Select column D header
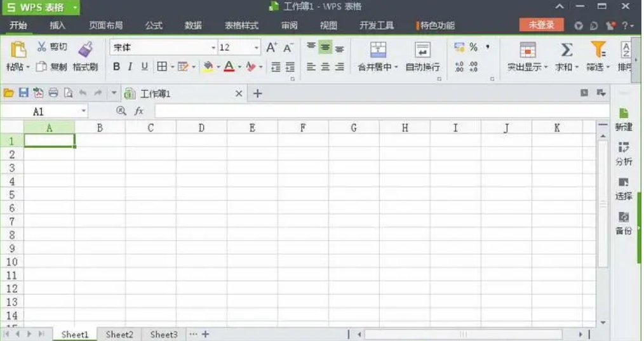Viewport: 644px width, 341px height. tap(201, 128)
